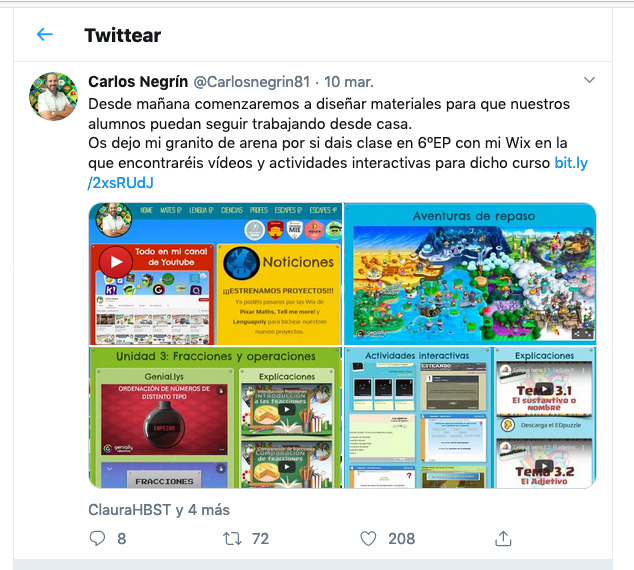Like the tweet with the heart icon
This screenshot has height=570, width=634.
368,538
